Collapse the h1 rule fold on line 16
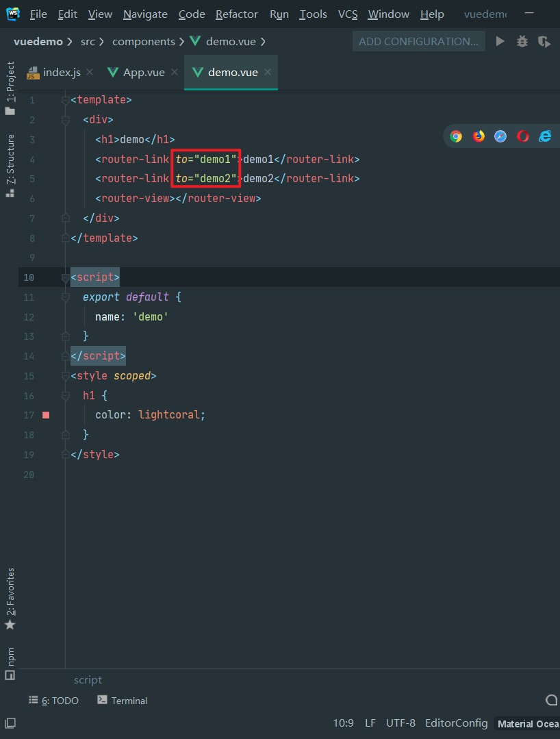Screen dimensions: 560x739 coord(66,396)
